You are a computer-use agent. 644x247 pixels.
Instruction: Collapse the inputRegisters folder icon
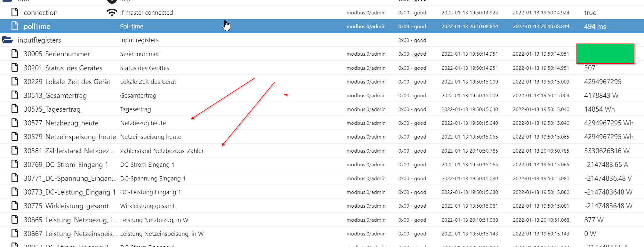[7, 40]
